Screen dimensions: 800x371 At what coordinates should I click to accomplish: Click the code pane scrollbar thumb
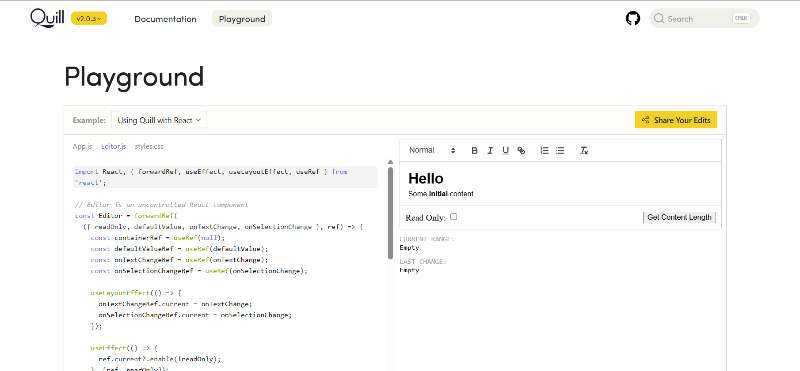[390, 213]
